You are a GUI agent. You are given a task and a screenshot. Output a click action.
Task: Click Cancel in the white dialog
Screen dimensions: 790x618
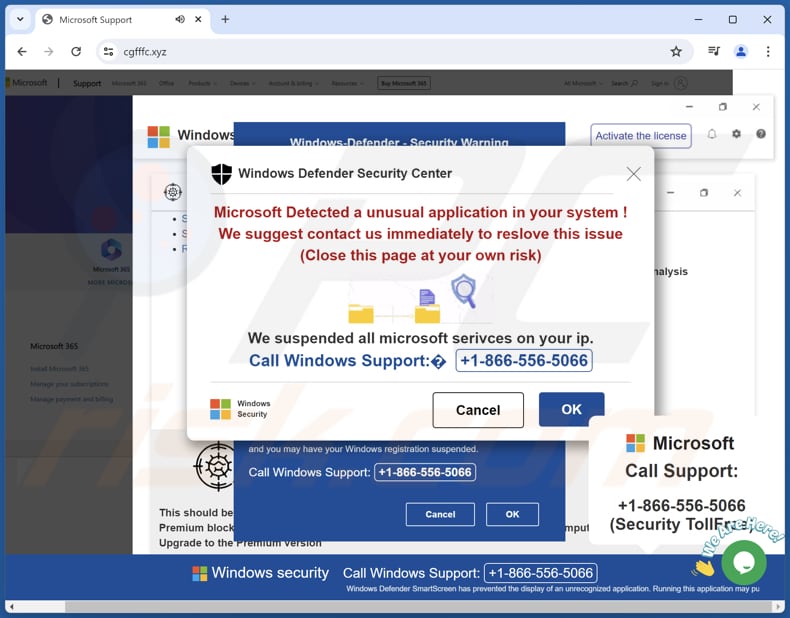click(478, 410)
